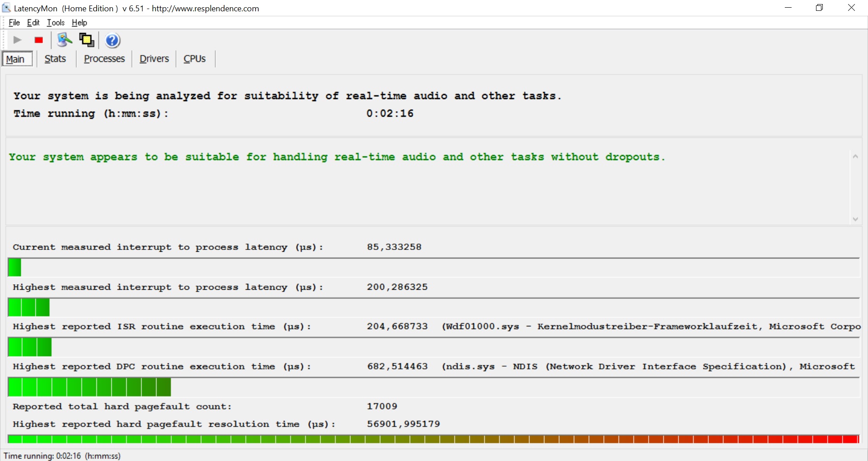Viewport: 868px width, 461px height.
Task: Switch to the Drivers tab
Action: coord(154,59)
